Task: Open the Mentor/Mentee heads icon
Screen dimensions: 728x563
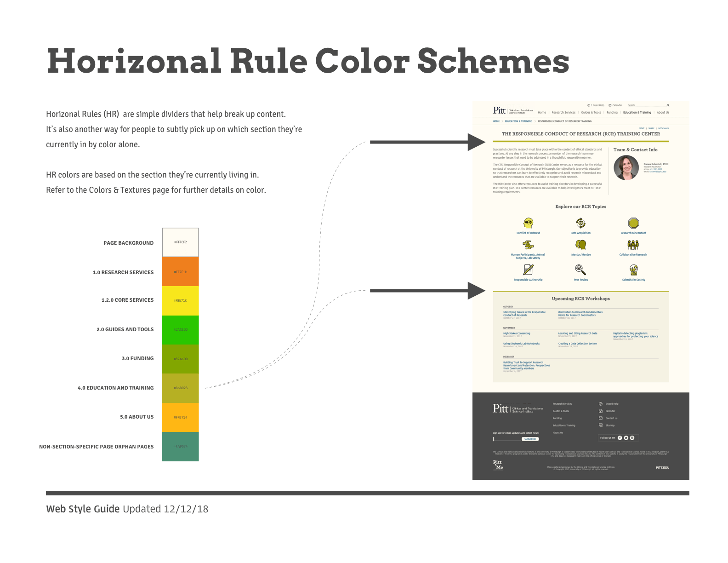Action: click(580, 245)
